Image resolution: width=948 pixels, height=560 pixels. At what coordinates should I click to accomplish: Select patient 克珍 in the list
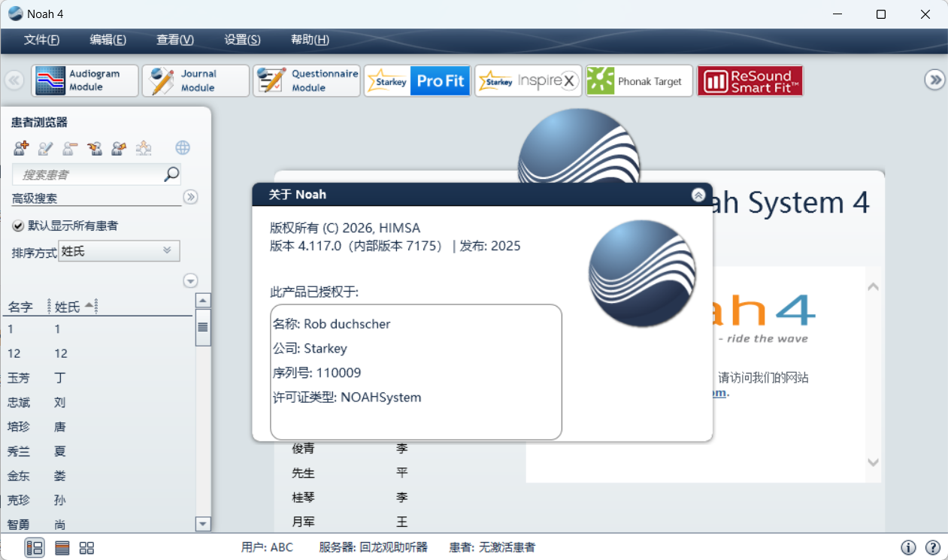[98, 500]
